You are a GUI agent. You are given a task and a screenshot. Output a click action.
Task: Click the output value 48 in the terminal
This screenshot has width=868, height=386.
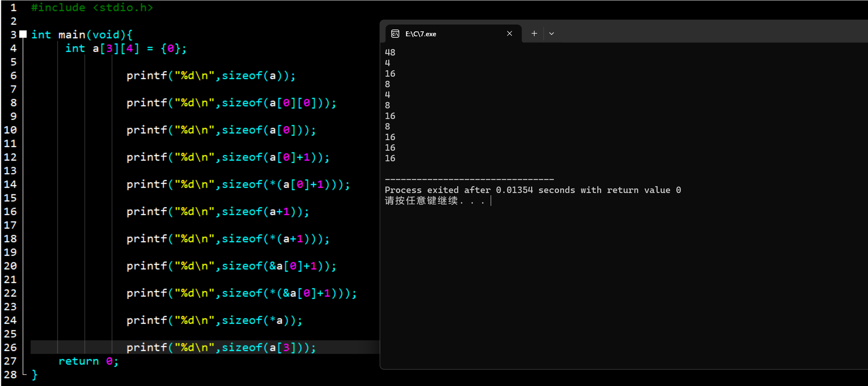click(x=390, y=52)
